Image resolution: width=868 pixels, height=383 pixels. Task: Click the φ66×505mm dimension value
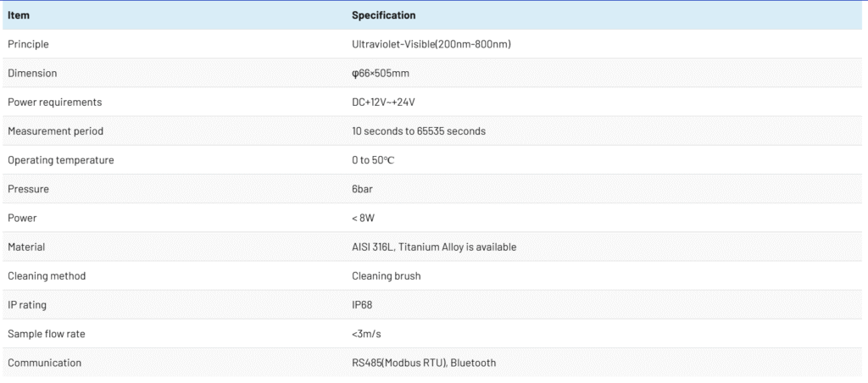point(381,73)
